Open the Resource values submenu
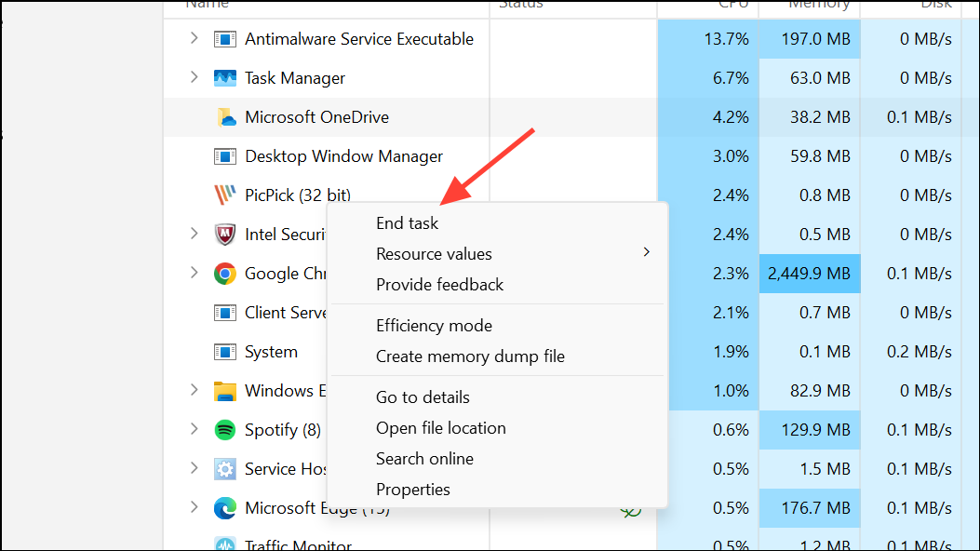980x551 pixels. (x=434, y=253)
